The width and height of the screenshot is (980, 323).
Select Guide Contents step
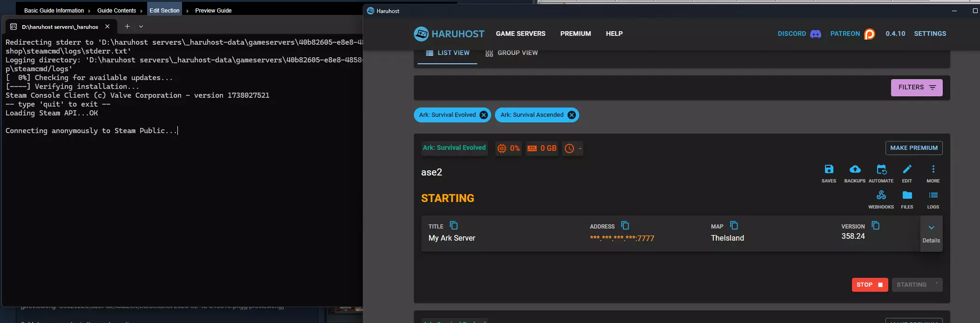pos(116,10)
